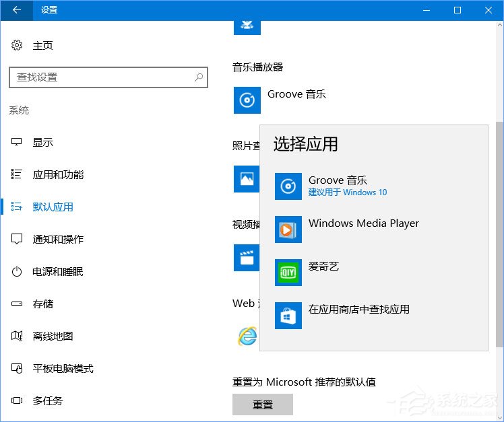Go to Apps and features section
The width and height of the screenshot is (504, 422).
click(58, 175)
